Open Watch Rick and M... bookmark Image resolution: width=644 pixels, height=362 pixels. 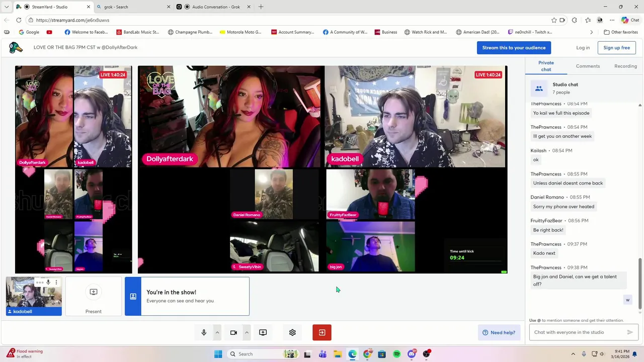click(x=425, y=32)
